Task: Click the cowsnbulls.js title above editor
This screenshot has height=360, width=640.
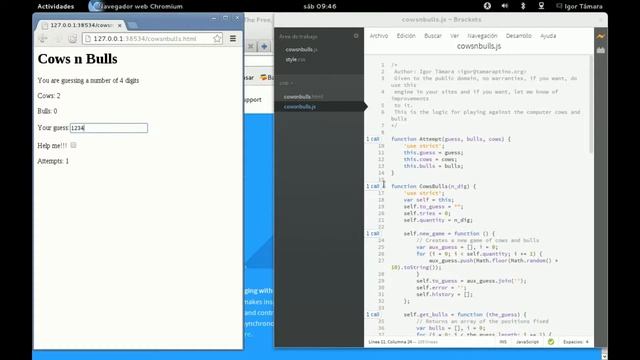Action: pyautogui.click(x=479, y=46)
